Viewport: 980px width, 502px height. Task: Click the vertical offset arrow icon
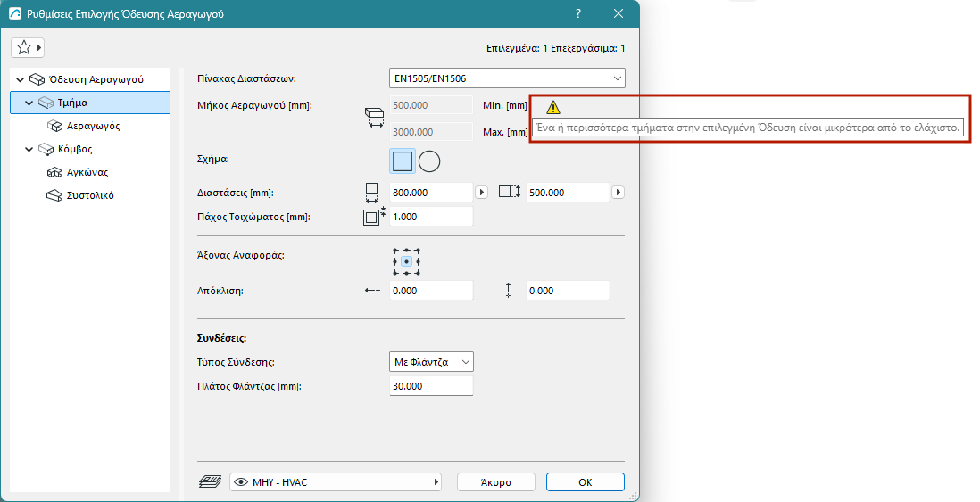pos(508,290)
